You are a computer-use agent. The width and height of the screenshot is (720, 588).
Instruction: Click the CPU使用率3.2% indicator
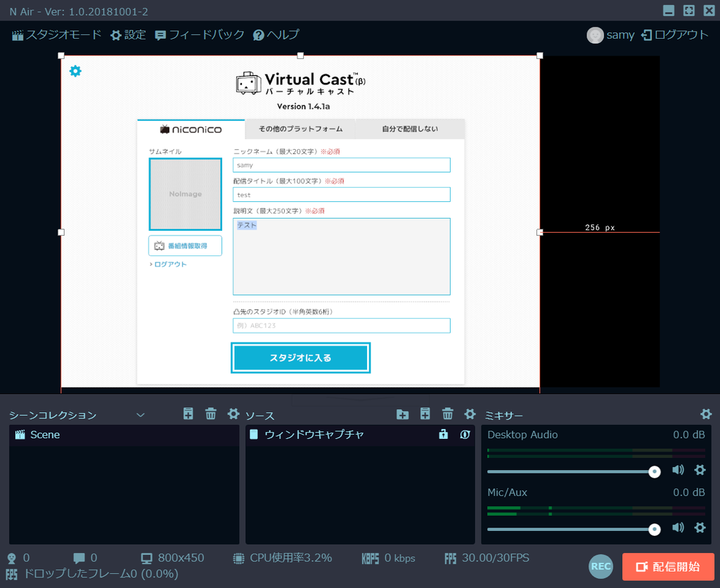283,558
